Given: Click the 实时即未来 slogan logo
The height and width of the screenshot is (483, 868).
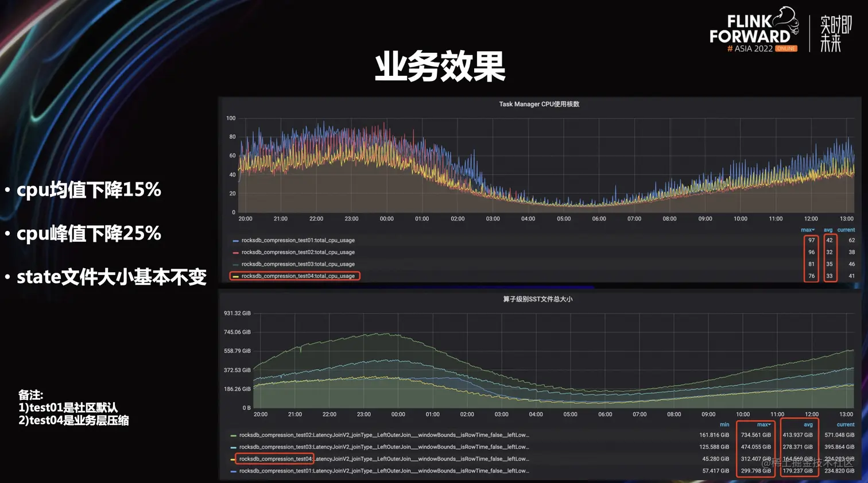Looking at the screenshot, I should click(x=835, y=33).
